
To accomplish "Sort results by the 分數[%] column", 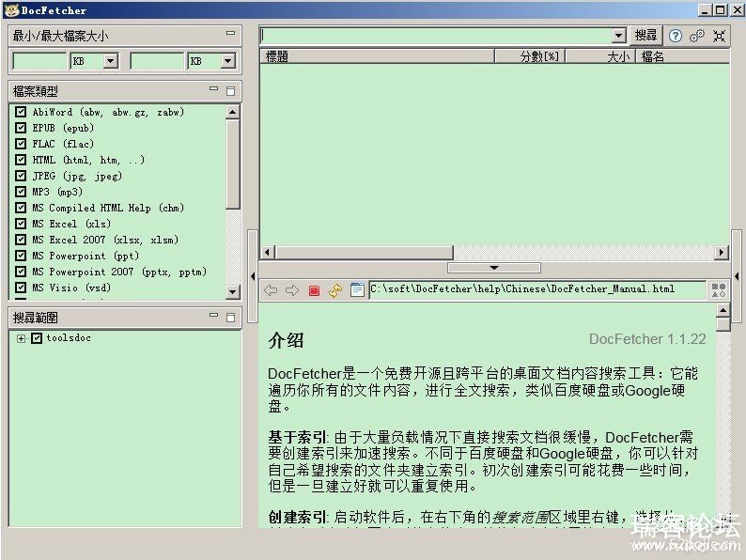I will pyautogui.click(x=530, y=56).
